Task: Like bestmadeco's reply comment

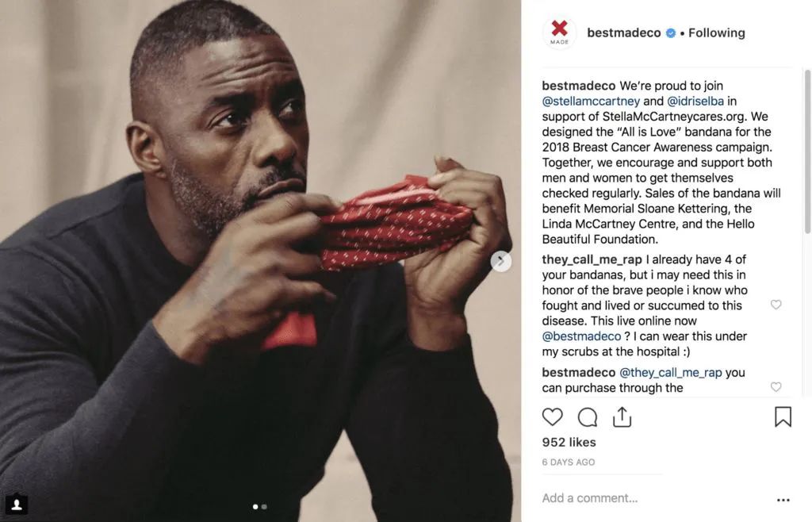Action: pyautogui.click(x=776, y=387)
